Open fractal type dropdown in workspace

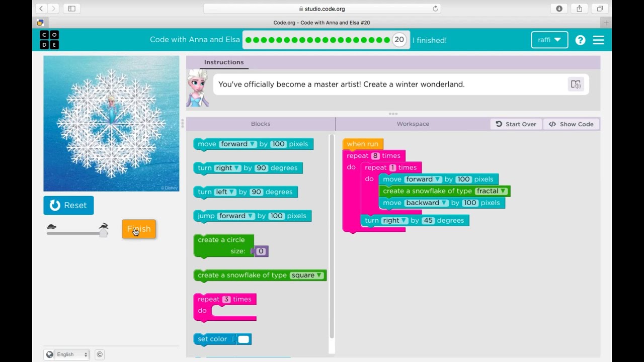[492, 191]
